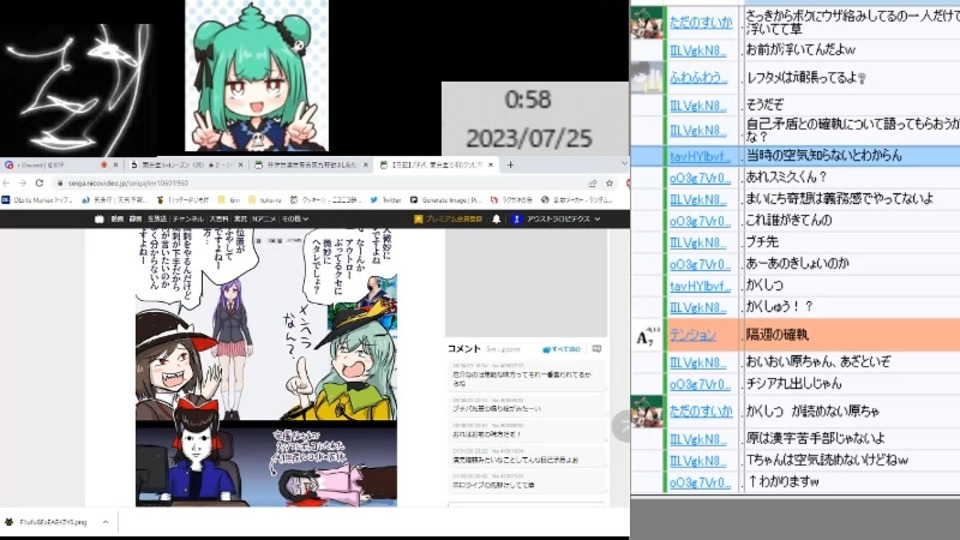Open the 動画 menu item
The image size is (960, 540).
coord(117,219)
